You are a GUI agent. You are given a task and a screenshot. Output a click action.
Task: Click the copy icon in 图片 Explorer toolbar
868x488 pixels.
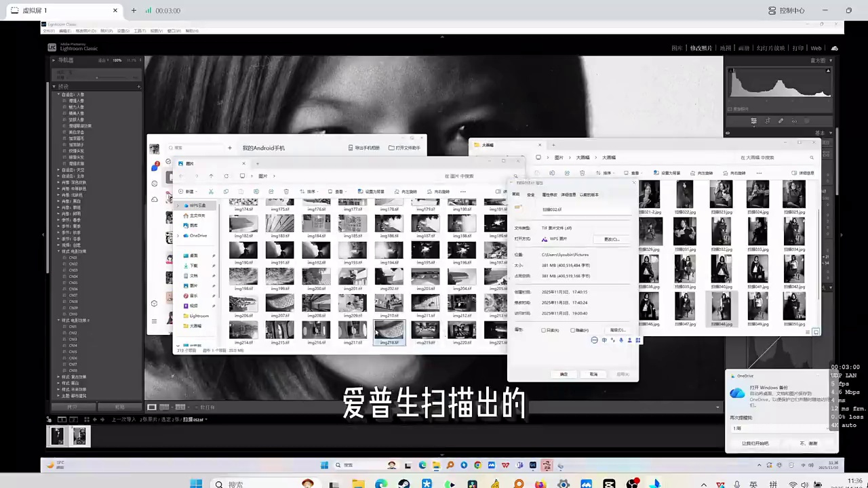point(226,192)
